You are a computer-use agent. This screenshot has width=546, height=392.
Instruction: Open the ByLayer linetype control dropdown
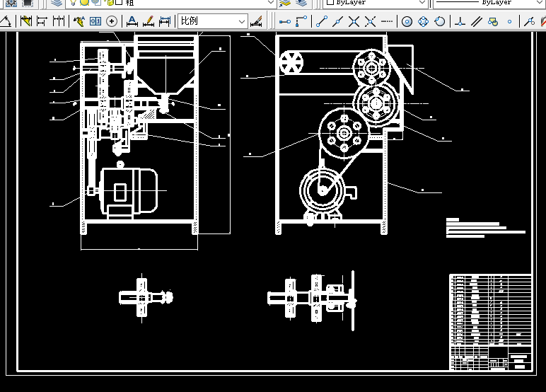[489, 2]
